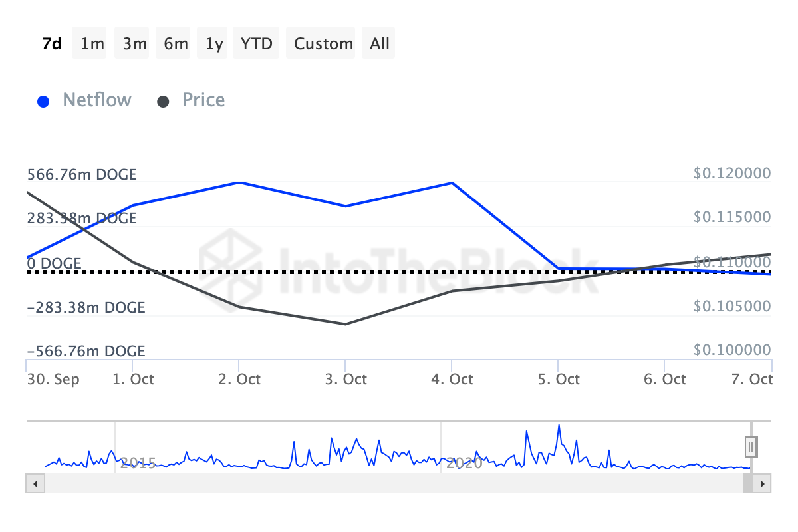The image size is (798, 532).
Task: Select the 6m time range
Action: pos(176,43)
